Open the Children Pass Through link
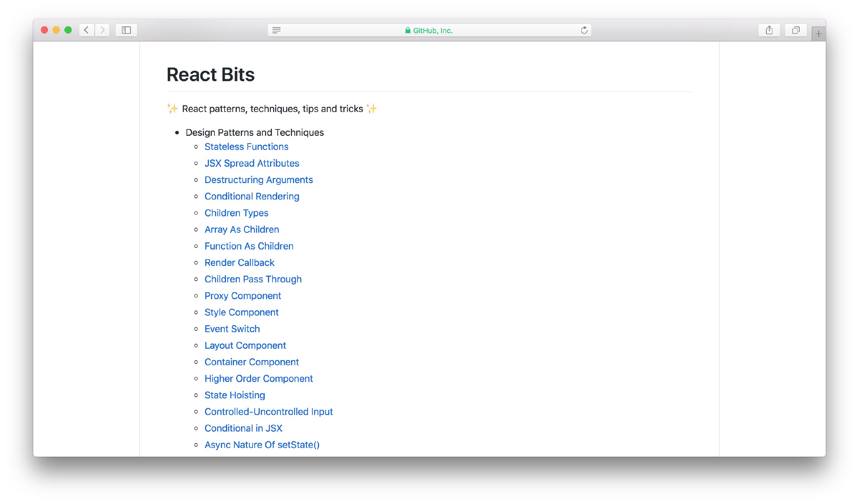 click(x=253, y=279)
